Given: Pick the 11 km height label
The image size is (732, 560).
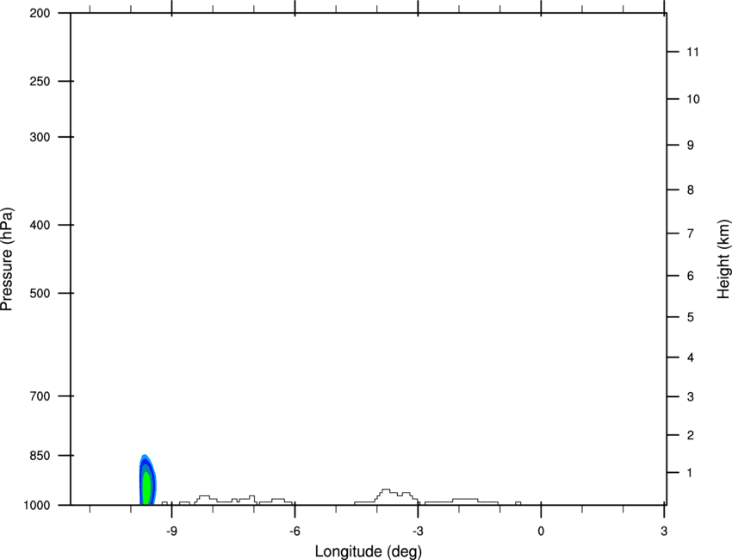Looking at the screenshot, I should (692, 52).
